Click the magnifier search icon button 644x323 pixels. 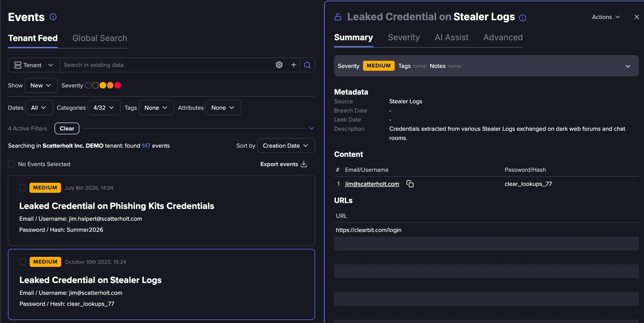point(307,65)
